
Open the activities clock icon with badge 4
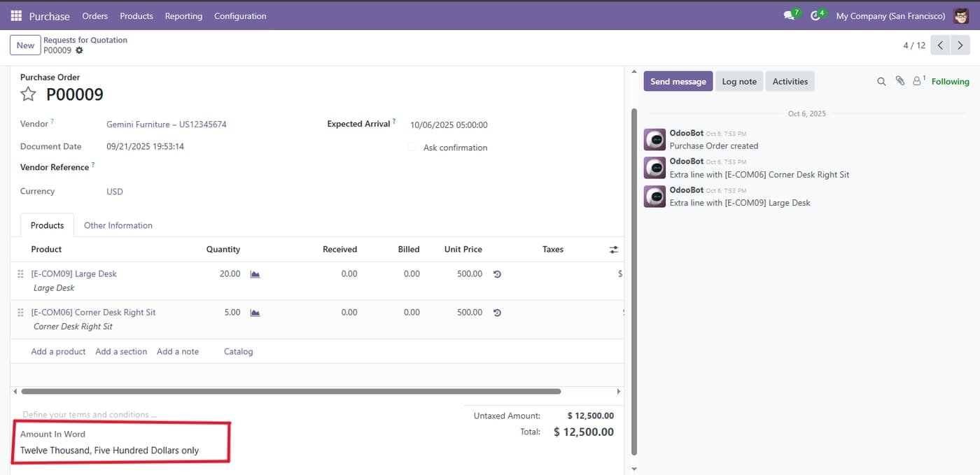tap(815, 15)
